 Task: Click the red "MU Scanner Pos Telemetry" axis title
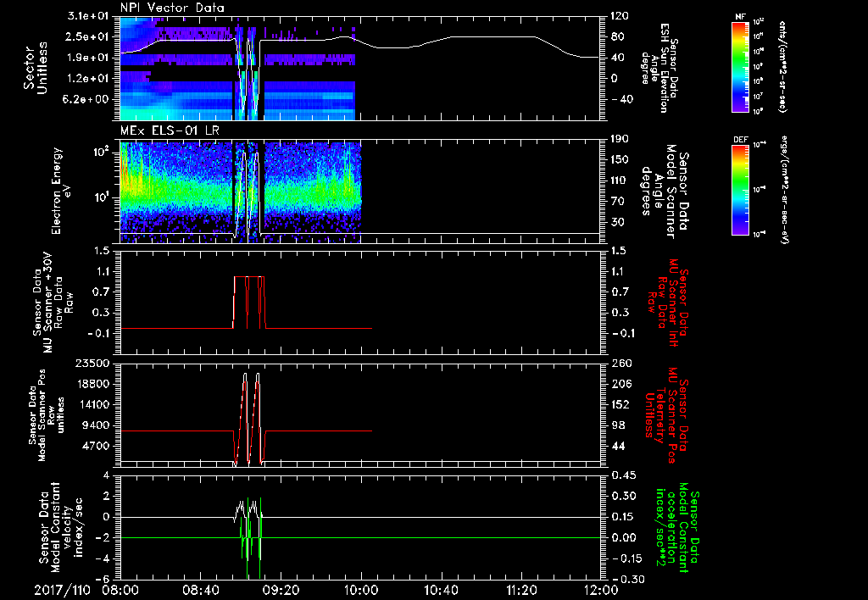pyautogui.click(x=666, y=415)
